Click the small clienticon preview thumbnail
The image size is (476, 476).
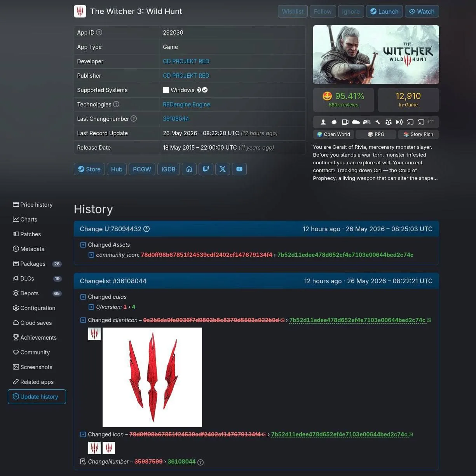point(94,334)
